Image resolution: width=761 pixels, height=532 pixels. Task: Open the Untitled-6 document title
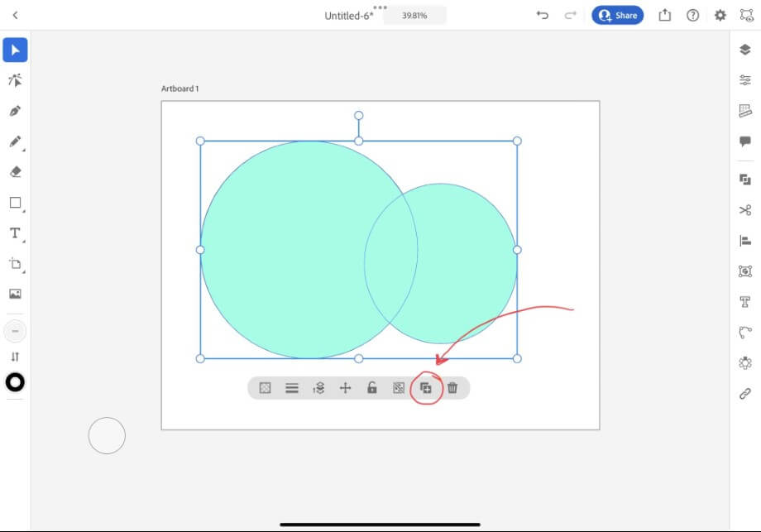pyautogui.click(x=349, y=16)
